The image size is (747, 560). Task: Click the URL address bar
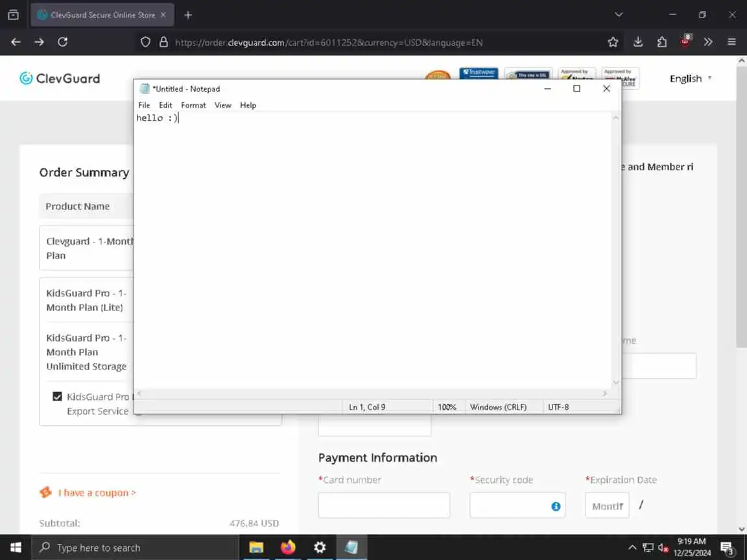coord(329,42)
